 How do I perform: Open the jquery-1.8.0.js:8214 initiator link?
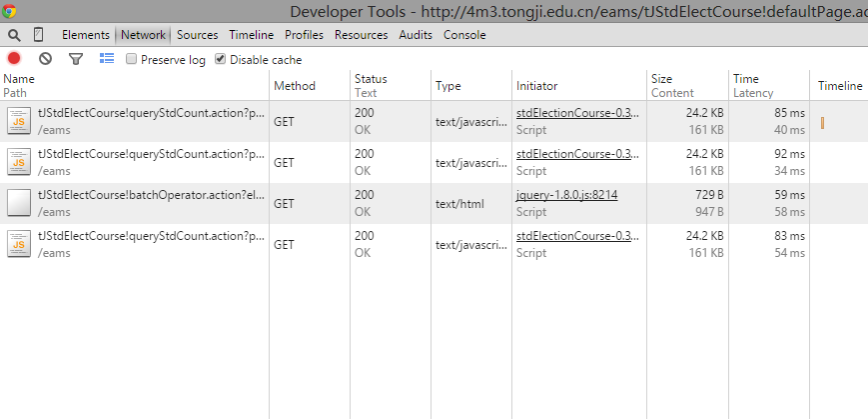pos(566,195)
